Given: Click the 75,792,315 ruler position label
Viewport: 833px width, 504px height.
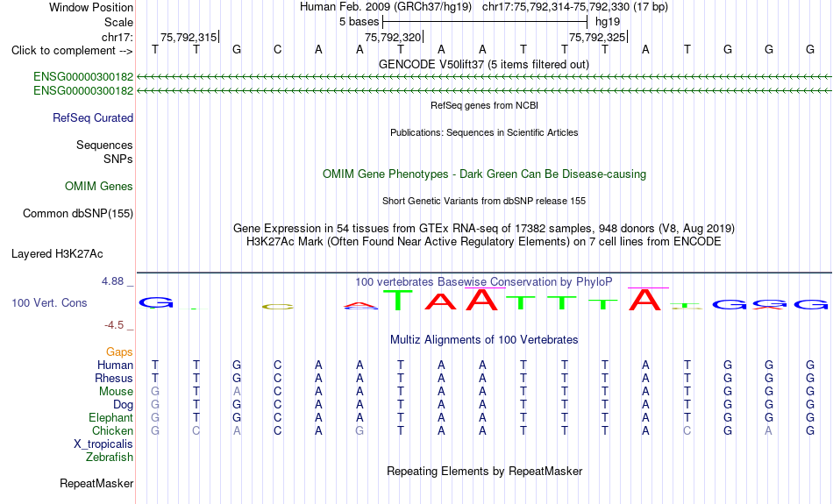Looking at the screenshot, I should [x=189, y=37].
